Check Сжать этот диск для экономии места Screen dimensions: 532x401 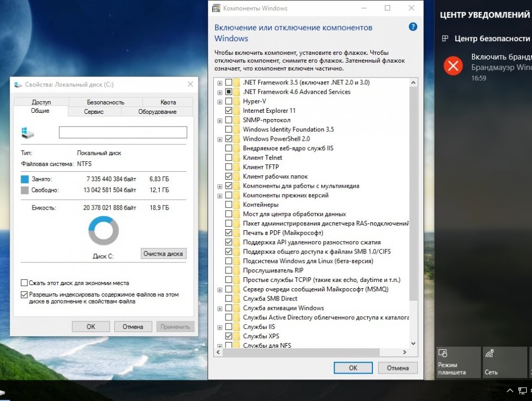click(24, 283)
